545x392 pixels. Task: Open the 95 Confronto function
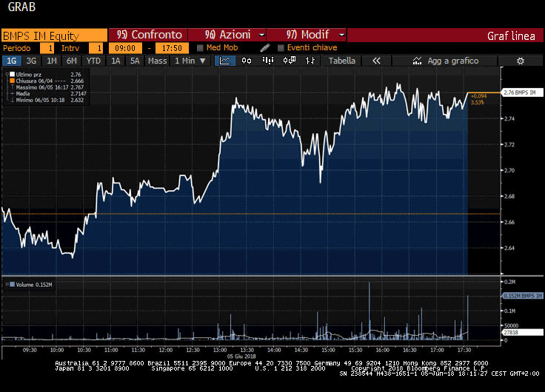pos(150,35)
